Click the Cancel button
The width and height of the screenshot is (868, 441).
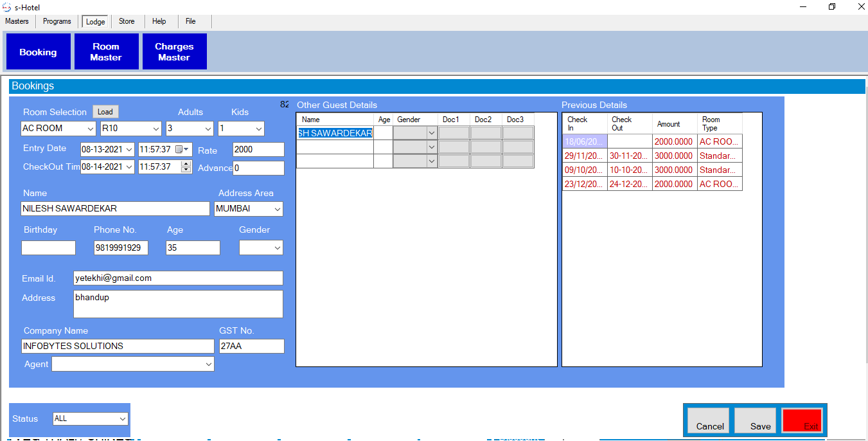click(x=709, y=421)
